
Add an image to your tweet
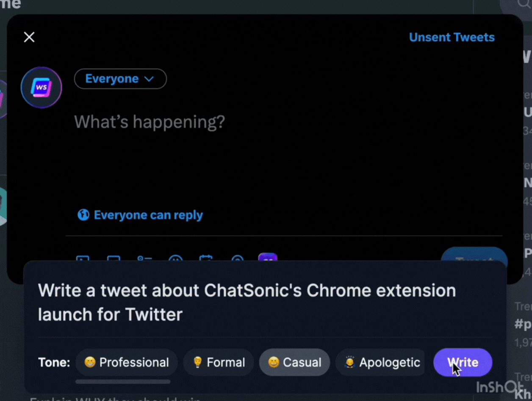tap(83, 260)
